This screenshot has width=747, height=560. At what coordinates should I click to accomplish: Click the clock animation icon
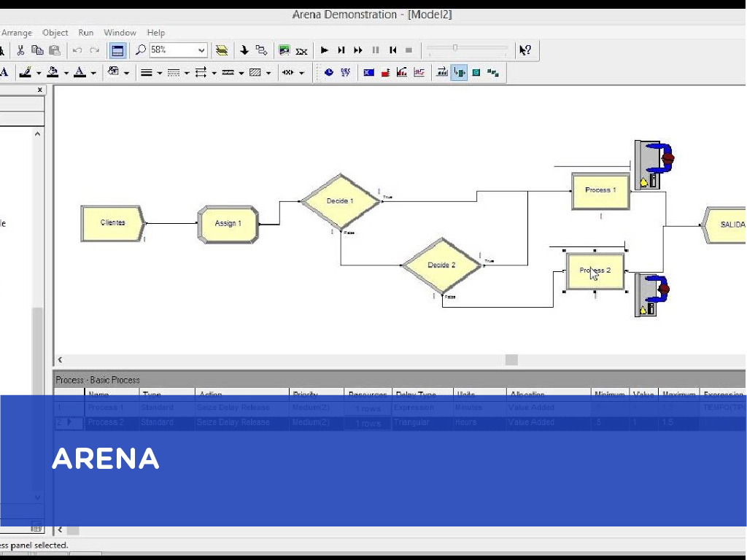(328, 73)
